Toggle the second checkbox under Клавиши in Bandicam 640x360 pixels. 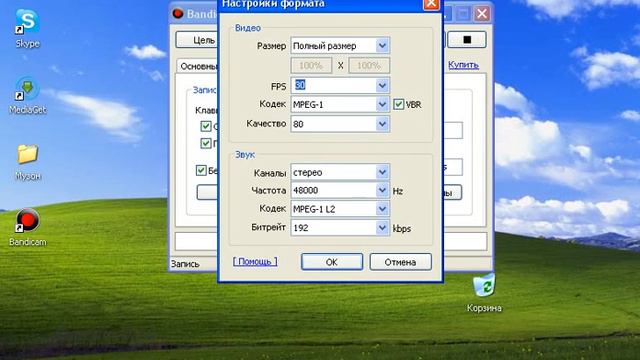coord(206,143)
